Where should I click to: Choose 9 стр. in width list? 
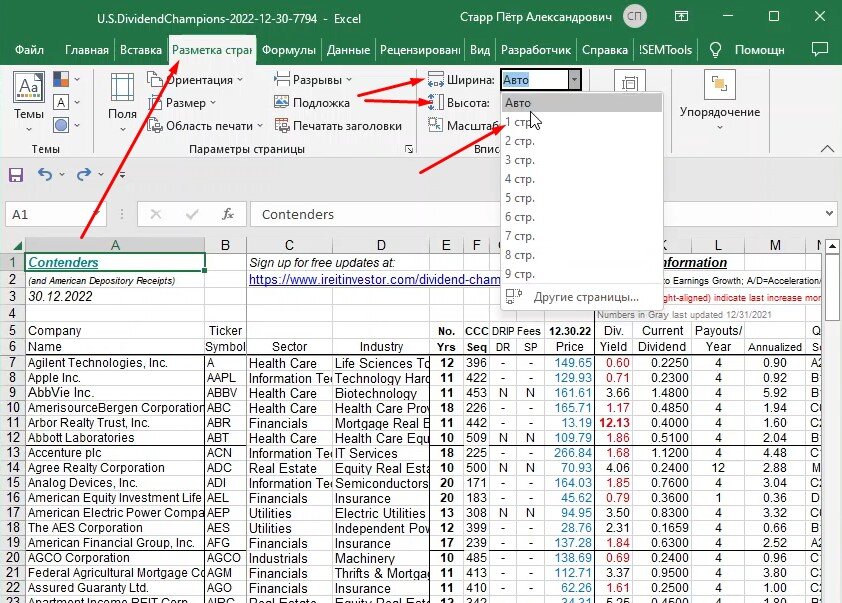[x=581, y=274]
